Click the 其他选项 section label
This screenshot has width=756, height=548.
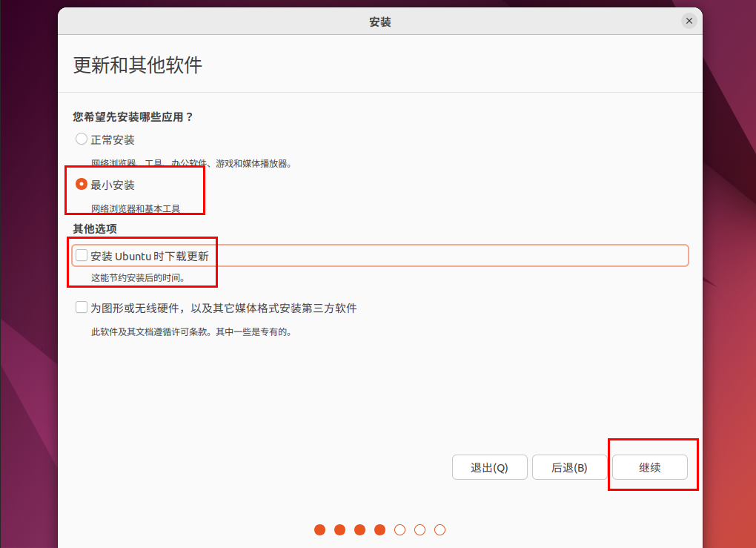[x=95, y=228]
